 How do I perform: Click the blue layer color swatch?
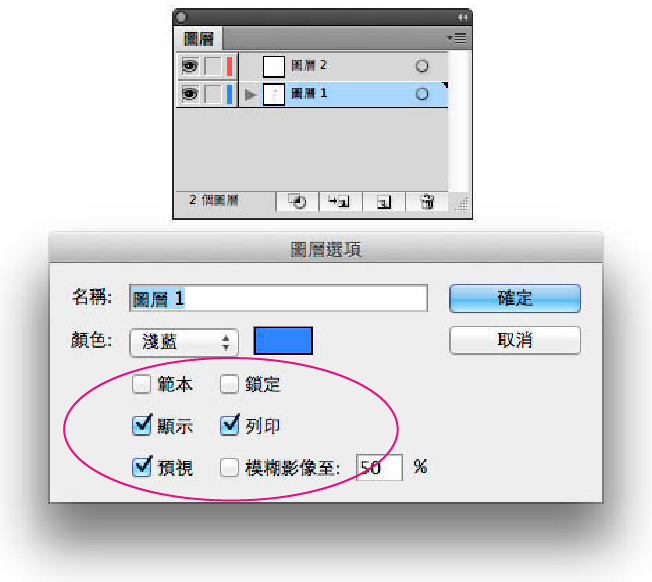283,340
